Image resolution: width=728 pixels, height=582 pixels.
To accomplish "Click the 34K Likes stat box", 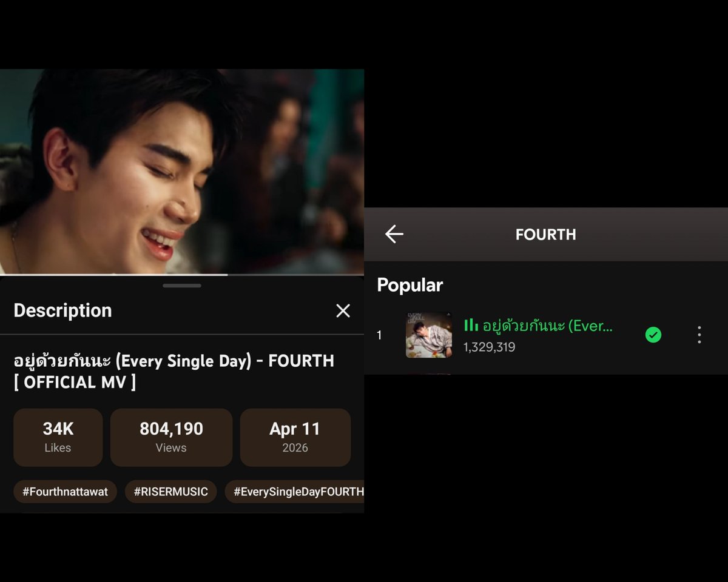I will 58,437.
